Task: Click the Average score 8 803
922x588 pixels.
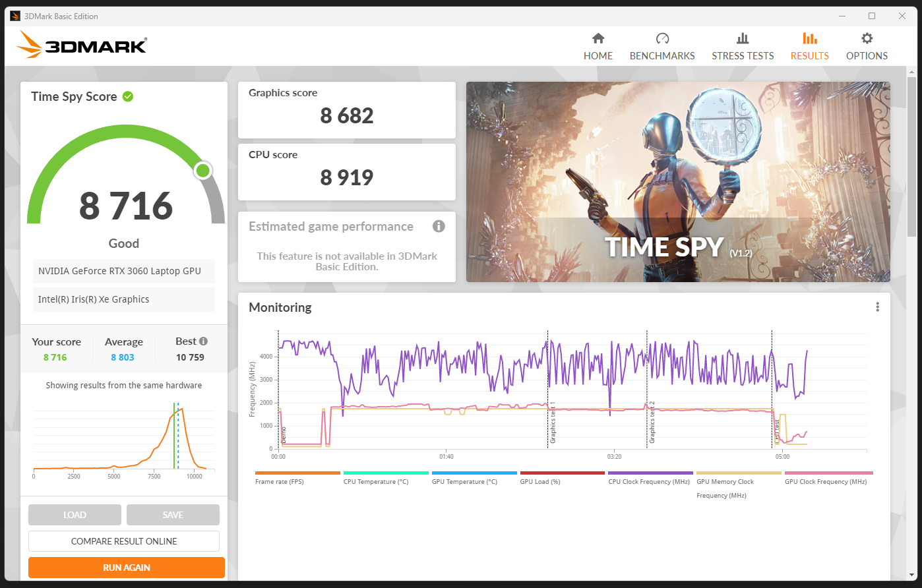Action: tap(123, 357)
